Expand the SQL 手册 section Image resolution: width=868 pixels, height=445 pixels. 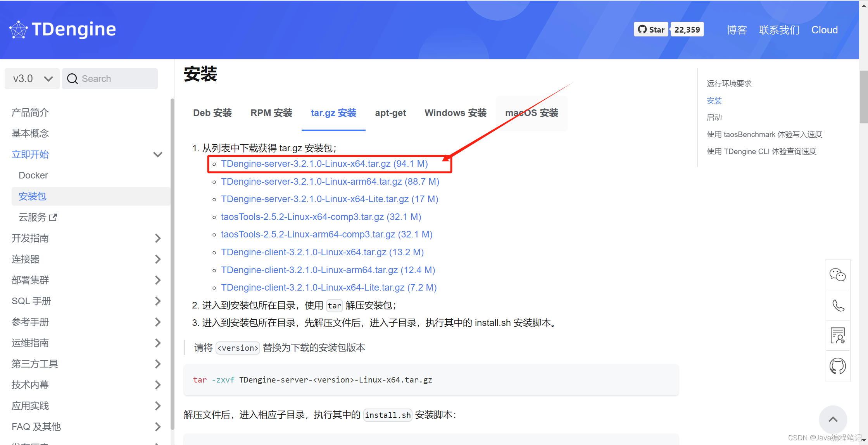click(x=157, y=301)
